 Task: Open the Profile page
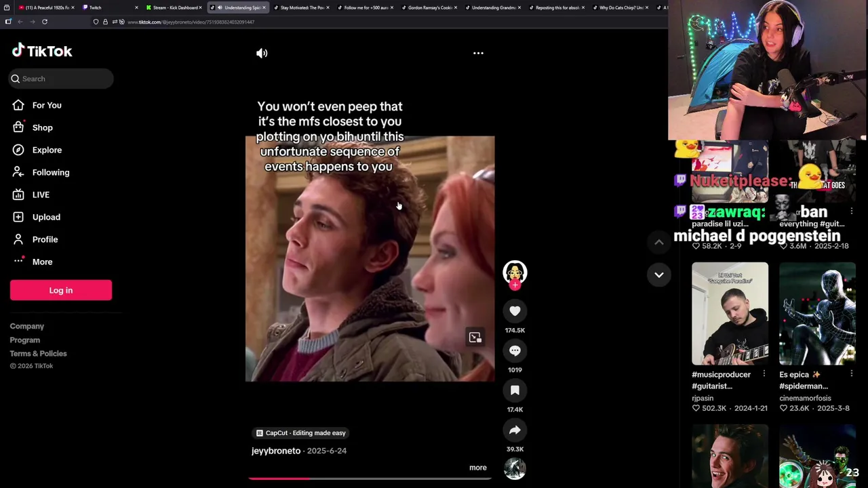coord(45,239)
